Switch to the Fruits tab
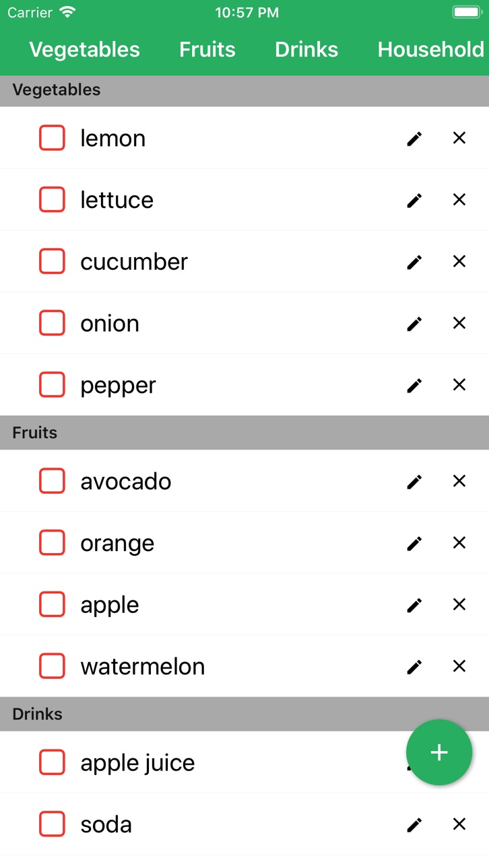The height and width of the screenshot is (868, 489). [207, 49]
